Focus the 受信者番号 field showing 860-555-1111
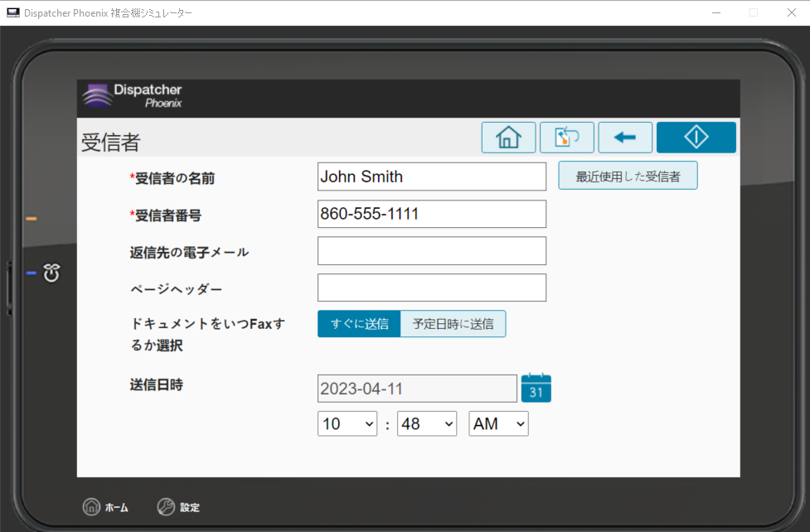Viewport: 810px width, 532px height. (x=432, y=214)
